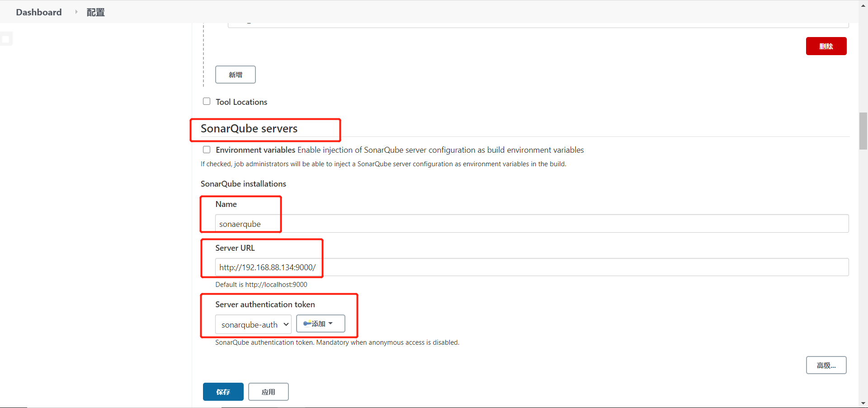
Task: Click the blue 保存 save button
Action: pos(223,392)
